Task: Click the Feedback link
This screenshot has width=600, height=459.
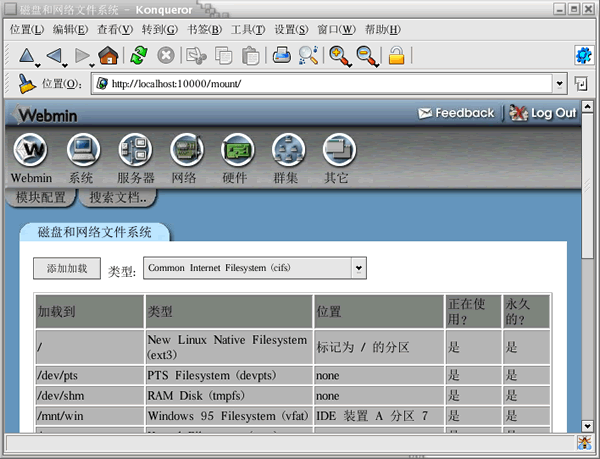Action: [456, 113]
